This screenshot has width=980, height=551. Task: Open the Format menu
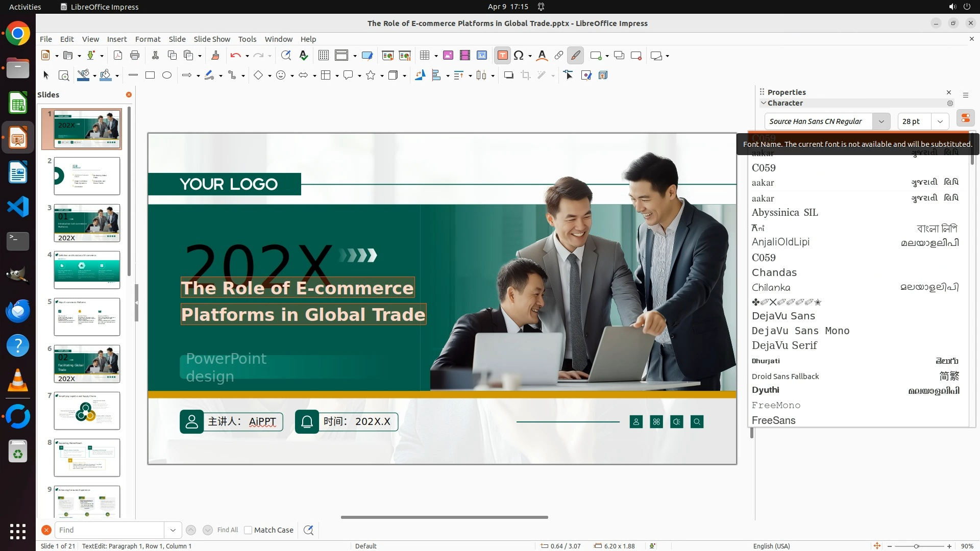pyautogui.click(x=148, y=39)
